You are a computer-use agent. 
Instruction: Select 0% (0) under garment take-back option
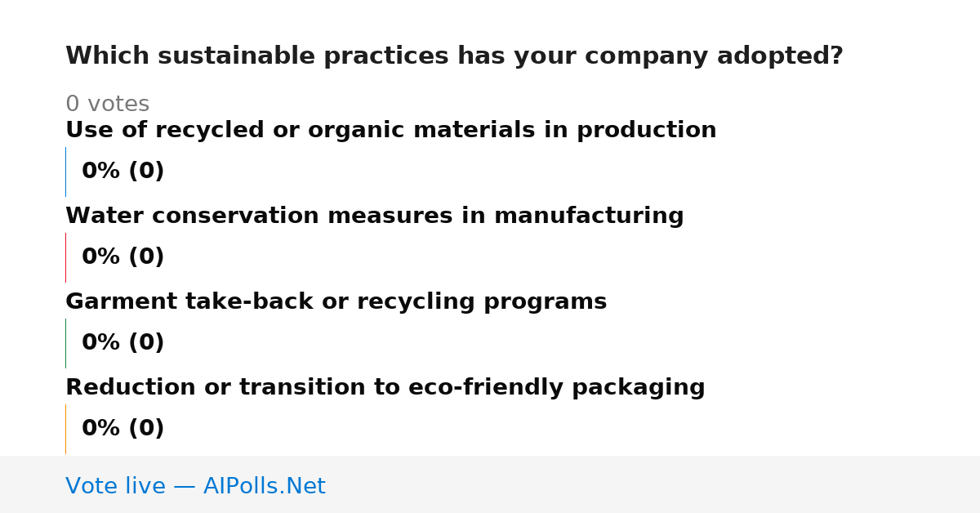(x=122, y=343)
